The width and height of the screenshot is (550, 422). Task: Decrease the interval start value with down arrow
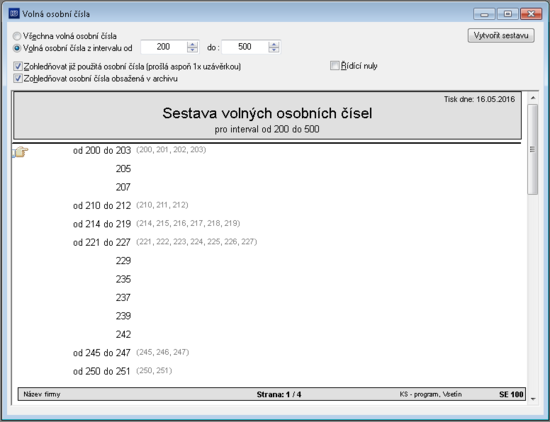pyautogui.click(x=192, y=50)
